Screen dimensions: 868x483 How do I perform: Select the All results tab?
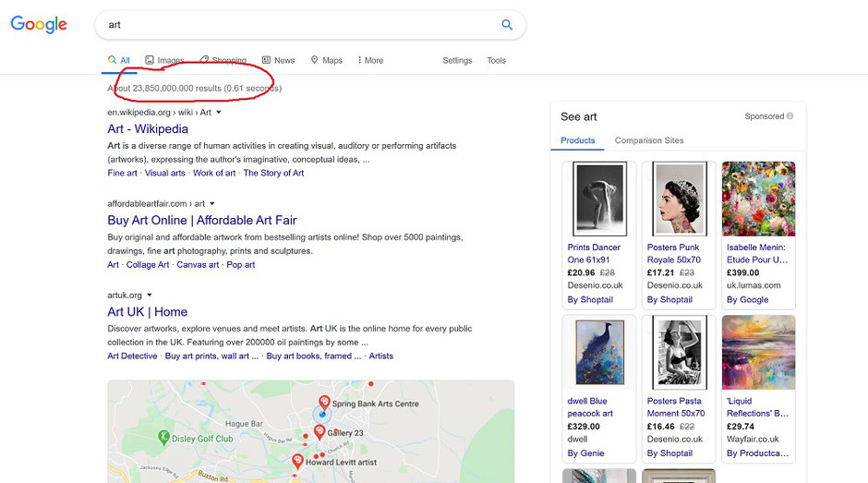point(119,60)
